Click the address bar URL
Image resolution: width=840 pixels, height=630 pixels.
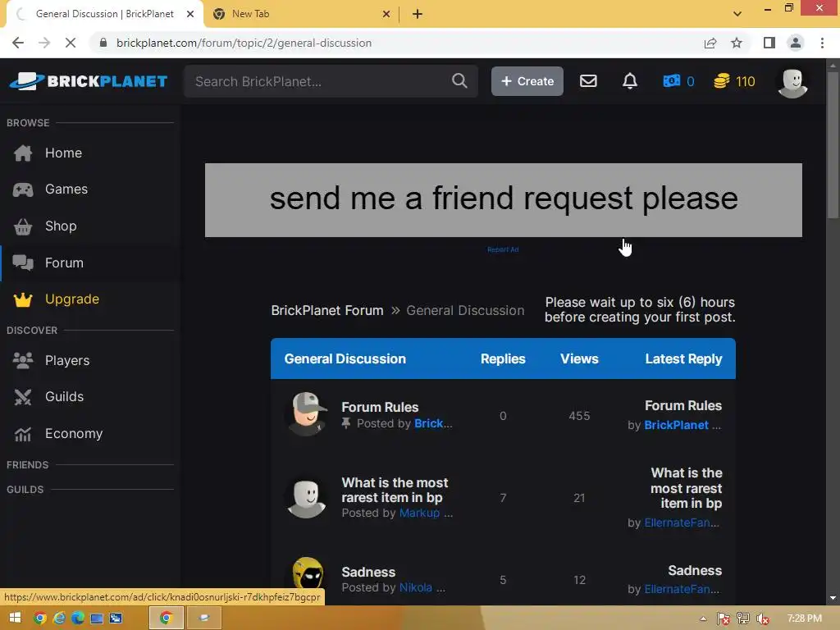click(244, 43)
